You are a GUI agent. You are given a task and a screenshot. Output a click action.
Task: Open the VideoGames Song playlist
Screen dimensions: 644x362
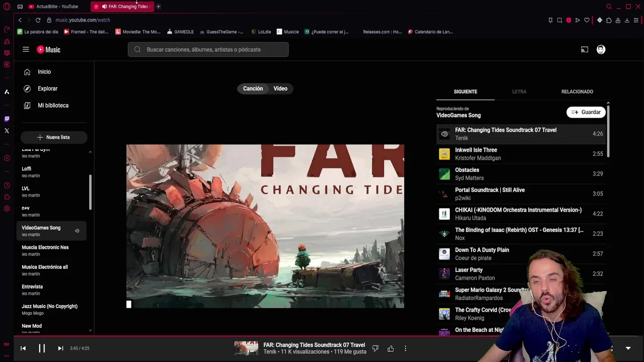tap(51, 231)
